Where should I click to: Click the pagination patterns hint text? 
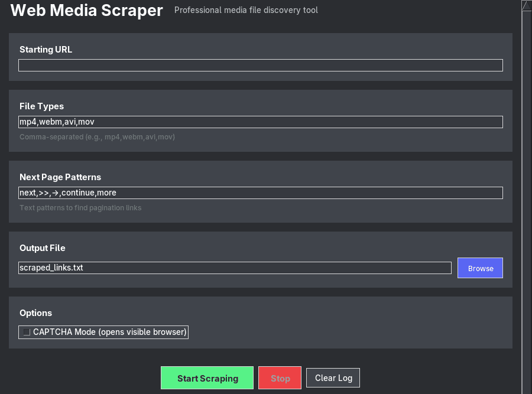point(80,207)
